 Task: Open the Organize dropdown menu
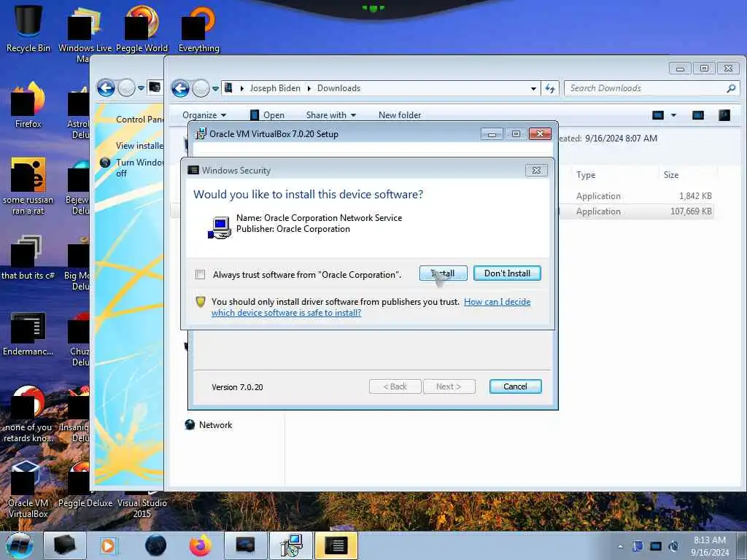pyautogui.click(x=204, y=115)
